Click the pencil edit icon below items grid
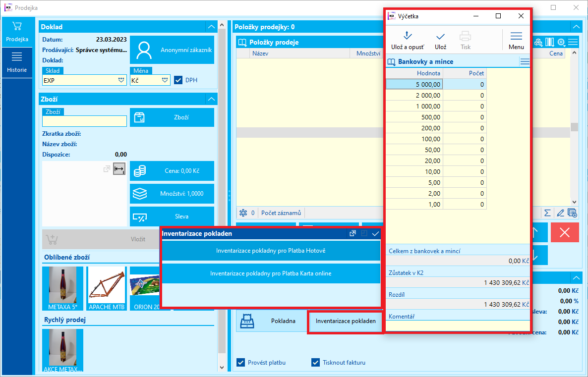The height and width of the screenshot is (377, 588). tap(560, 213)
